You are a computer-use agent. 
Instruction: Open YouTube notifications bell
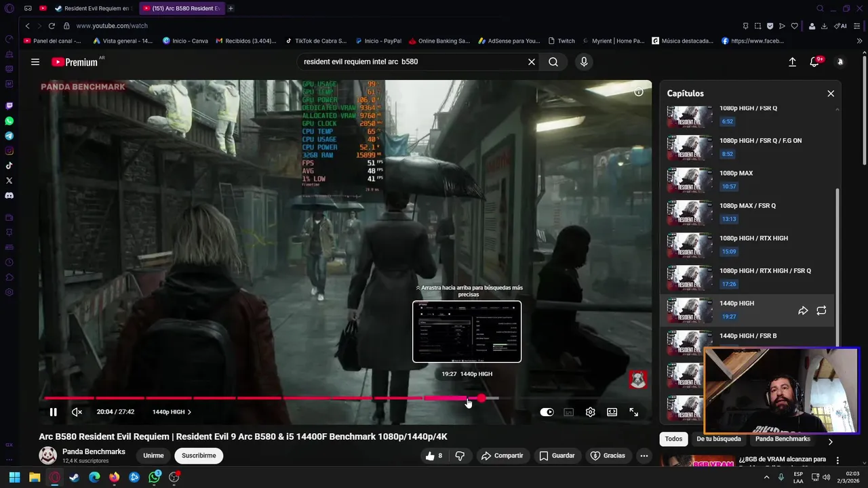pos(815,62)
